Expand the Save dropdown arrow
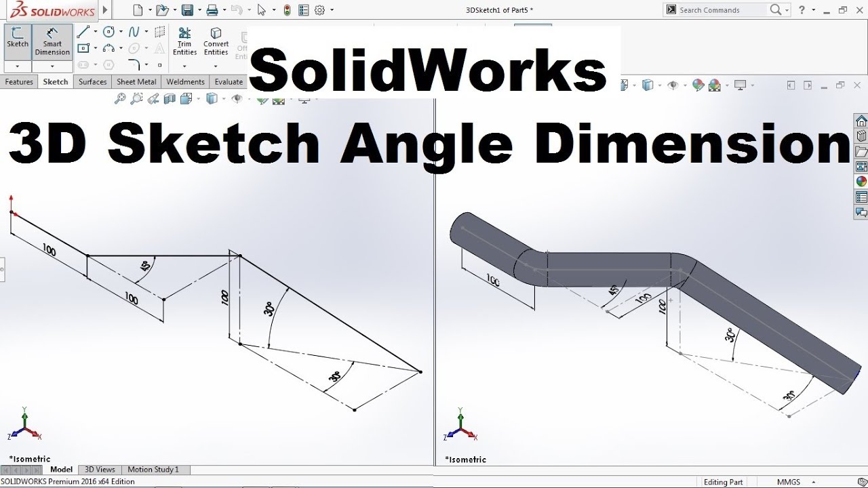868x488 pixels. [199, 10]
